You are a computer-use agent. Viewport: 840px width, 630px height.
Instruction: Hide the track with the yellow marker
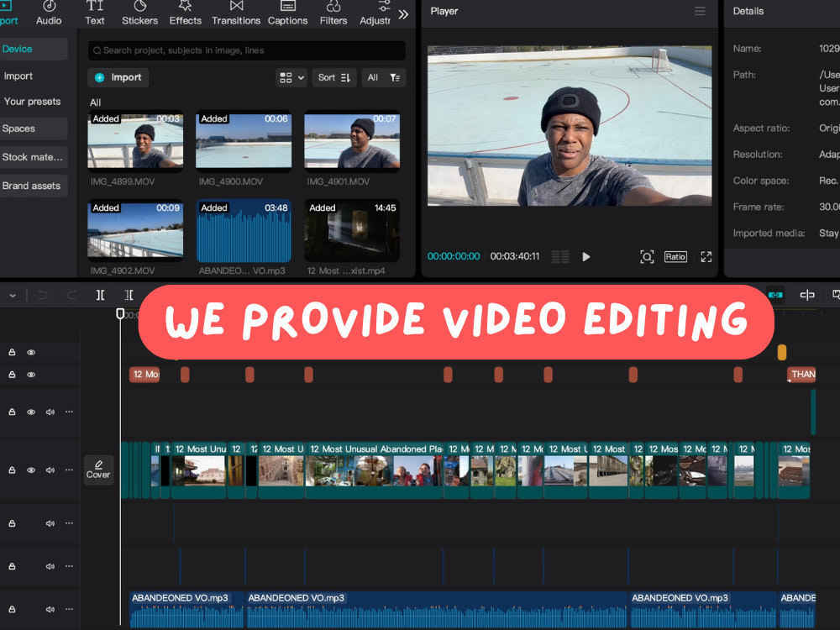point(31,352)
